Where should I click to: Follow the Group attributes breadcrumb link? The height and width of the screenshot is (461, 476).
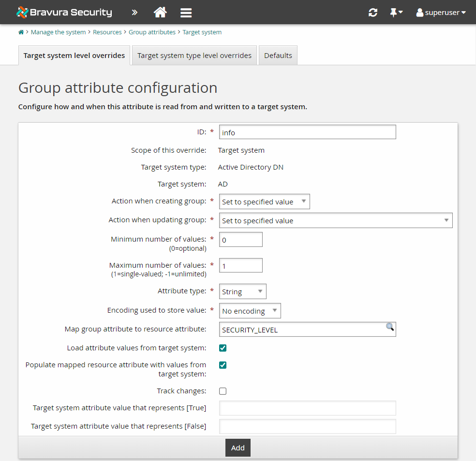point(152,32)
